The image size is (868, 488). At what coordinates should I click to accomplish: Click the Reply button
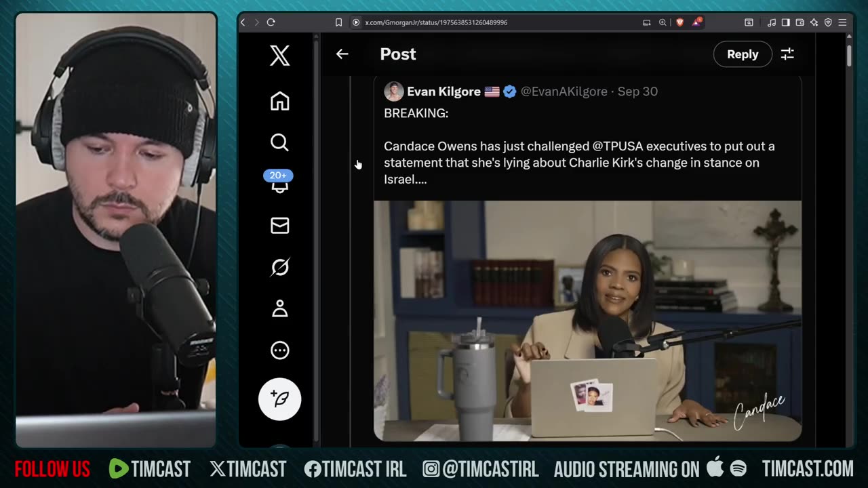[743, 54]
